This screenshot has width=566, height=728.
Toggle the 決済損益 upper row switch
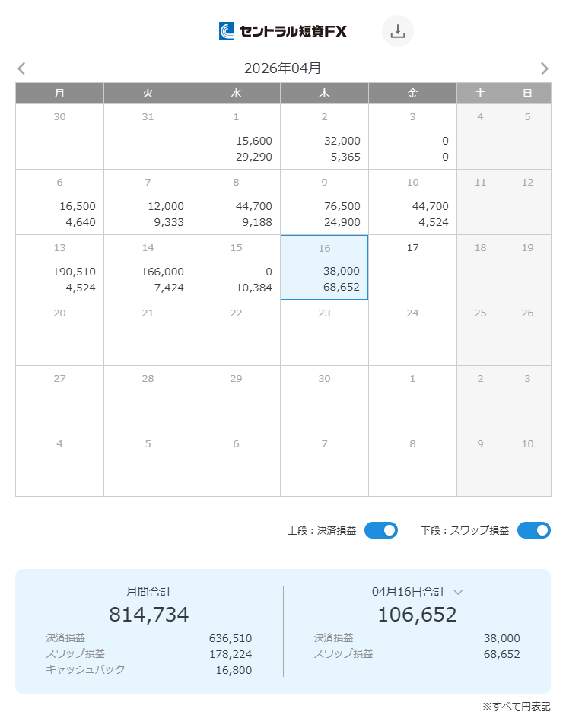click(380, 530)
